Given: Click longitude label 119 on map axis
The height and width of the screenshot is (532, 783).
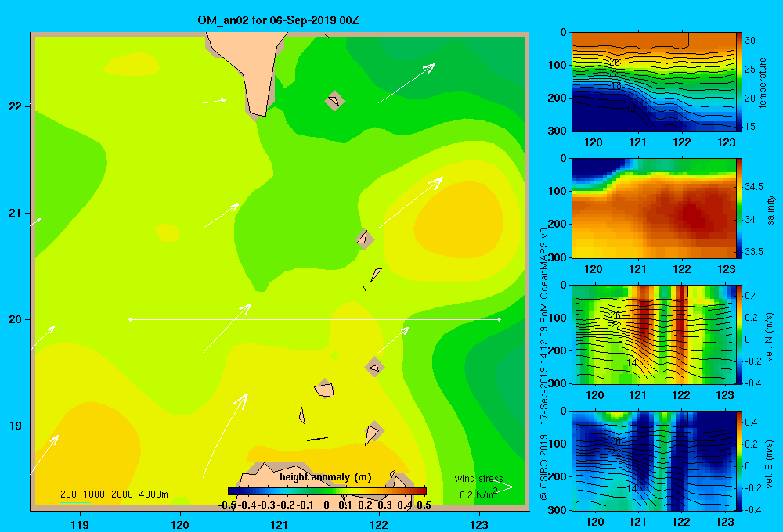Looking at the screenshot, I should point(81,524).
